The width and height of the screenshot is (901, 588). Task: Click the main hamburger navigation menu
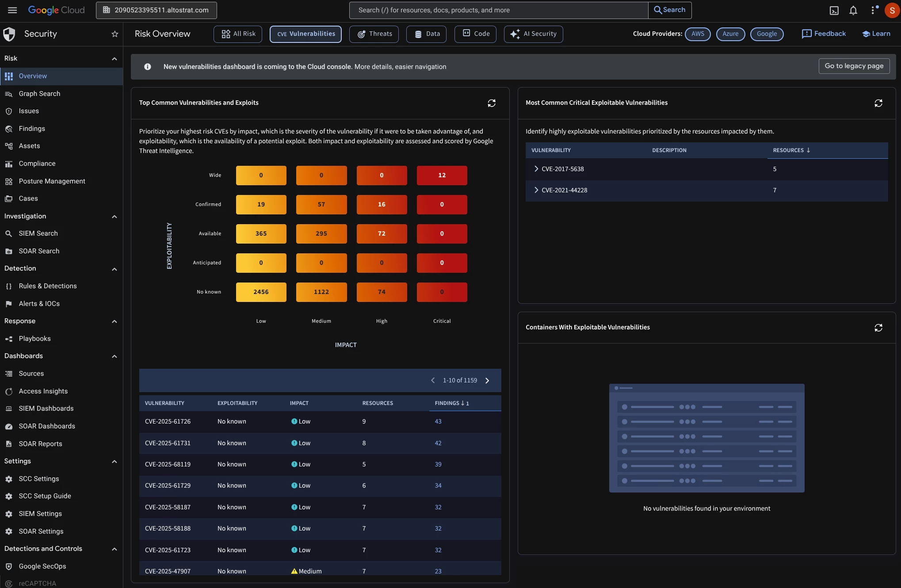(x=12, y=10)
